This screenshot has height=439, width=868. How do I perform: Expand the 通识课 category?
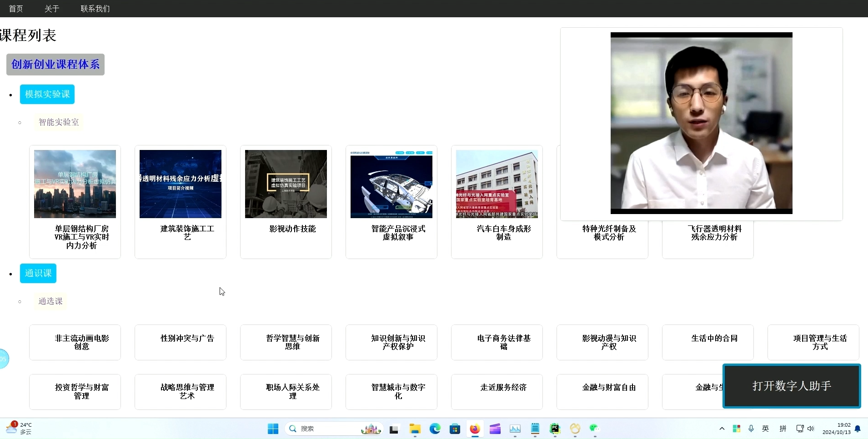coord(38,274)
